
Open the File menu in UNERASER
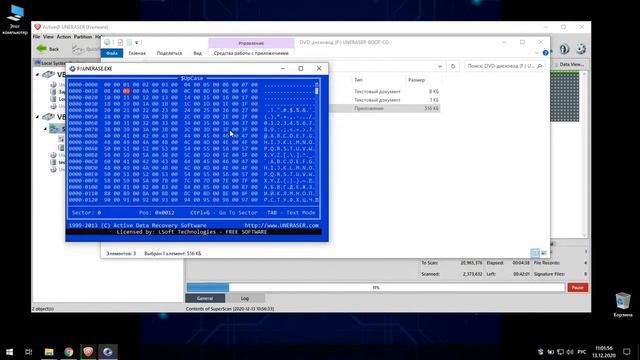point(36,37)
